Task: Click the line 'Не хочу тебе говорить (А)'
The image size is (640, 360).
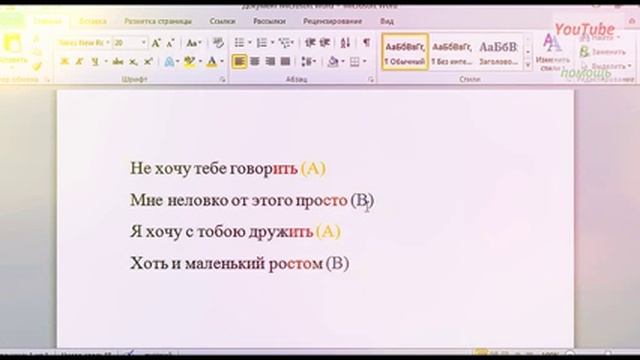Action: pyautogui.click(x=228, y=168)
